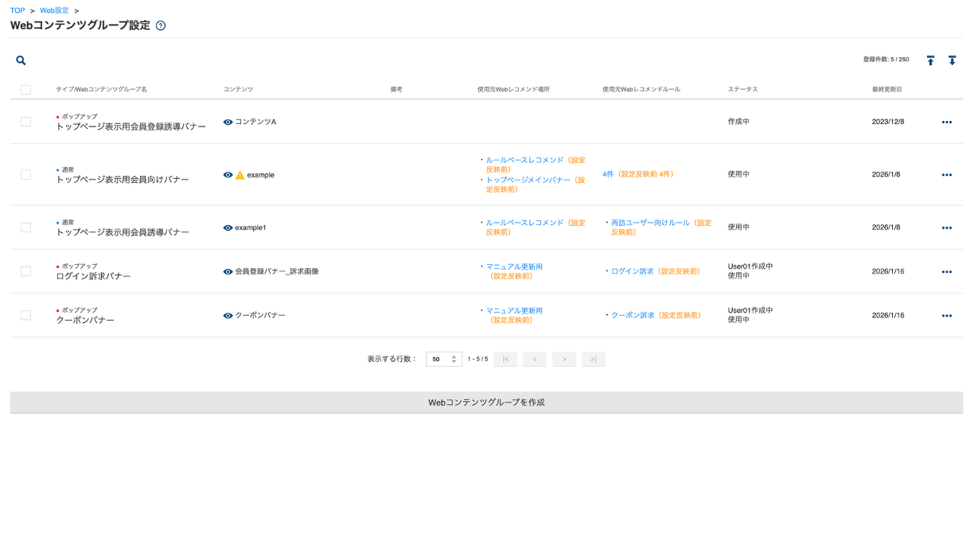Click the 1 - 5 / 5 pagination text

[x=477, y=359]
